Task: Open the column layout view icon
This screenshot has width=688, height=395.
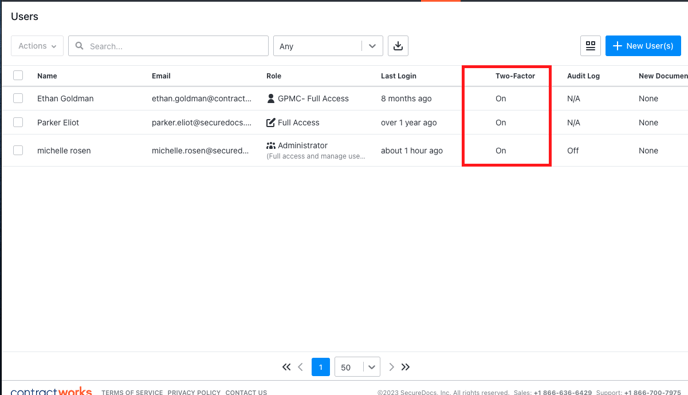Action: point(590,46)
